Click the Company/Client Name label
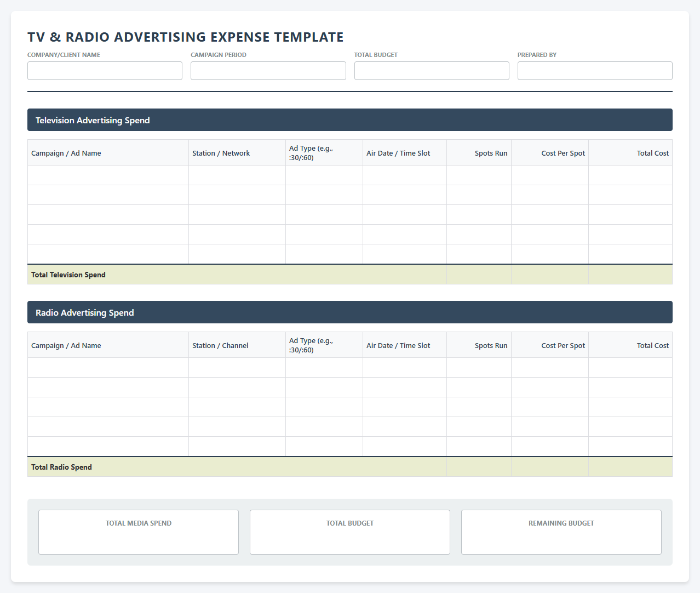 (64, 55)
